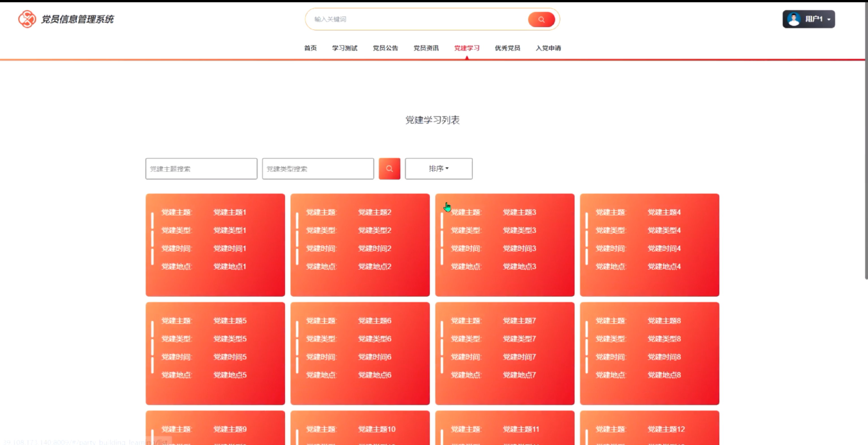Select the 党建主题6 card
Viewport: 868px width, 445px height.
pyautogui.click(x=360, y=353)
